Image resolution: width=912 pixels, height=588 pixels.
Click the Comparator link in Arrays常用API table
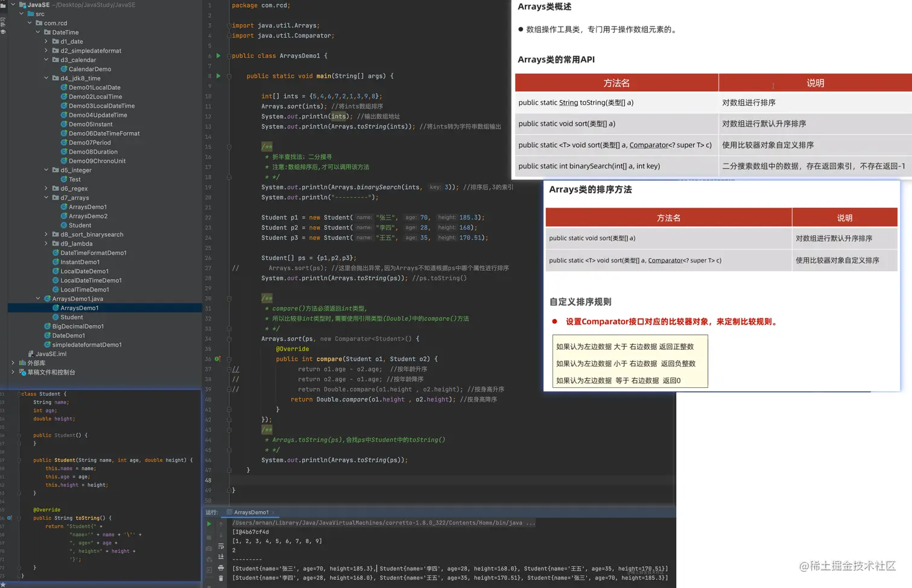649,145
